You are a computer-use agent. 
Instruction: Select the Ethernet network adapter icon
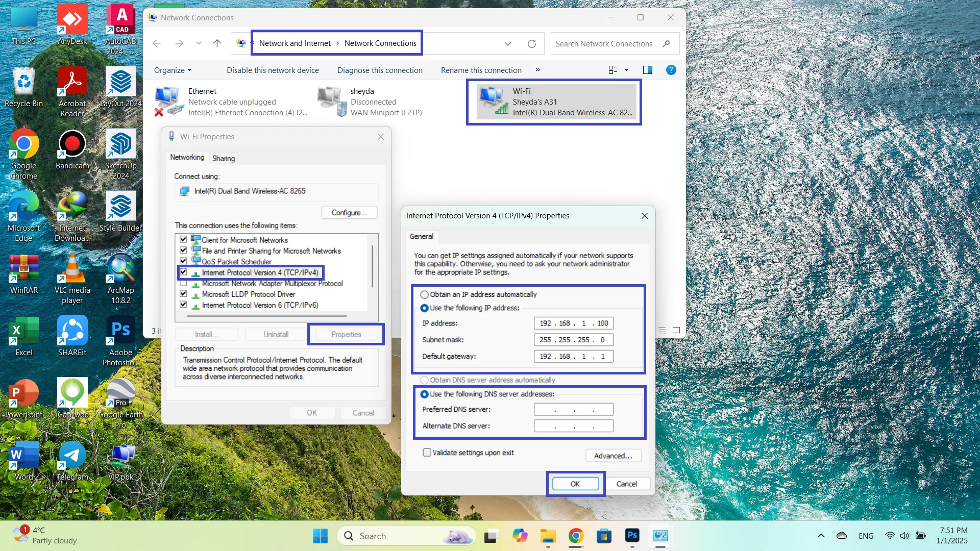click(168, 101)
